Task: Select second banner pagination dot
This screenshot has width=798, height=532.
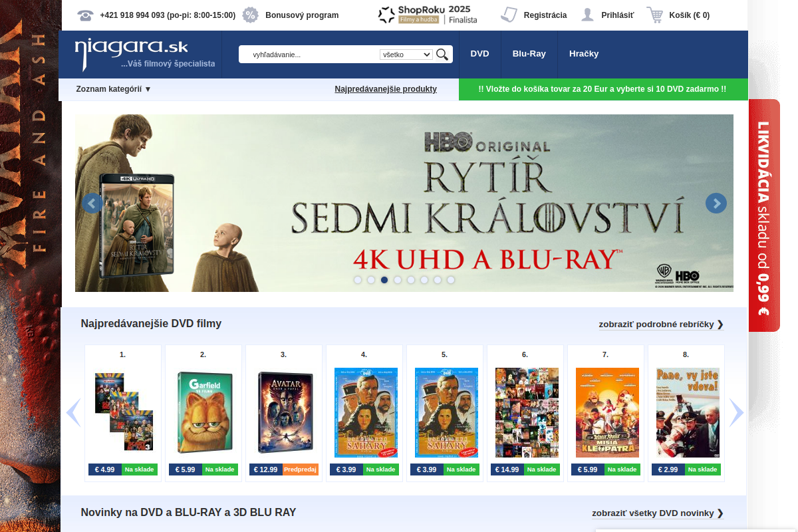Action: tap(371, 280)
